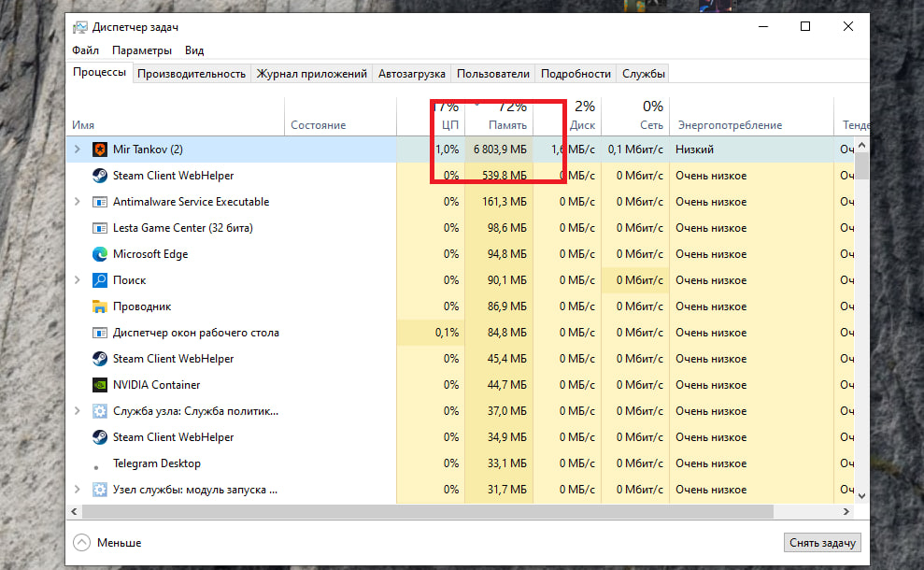This screenshot has width=924, height=570.
Task: Open the Параметры menu
Action: [142, 50]
